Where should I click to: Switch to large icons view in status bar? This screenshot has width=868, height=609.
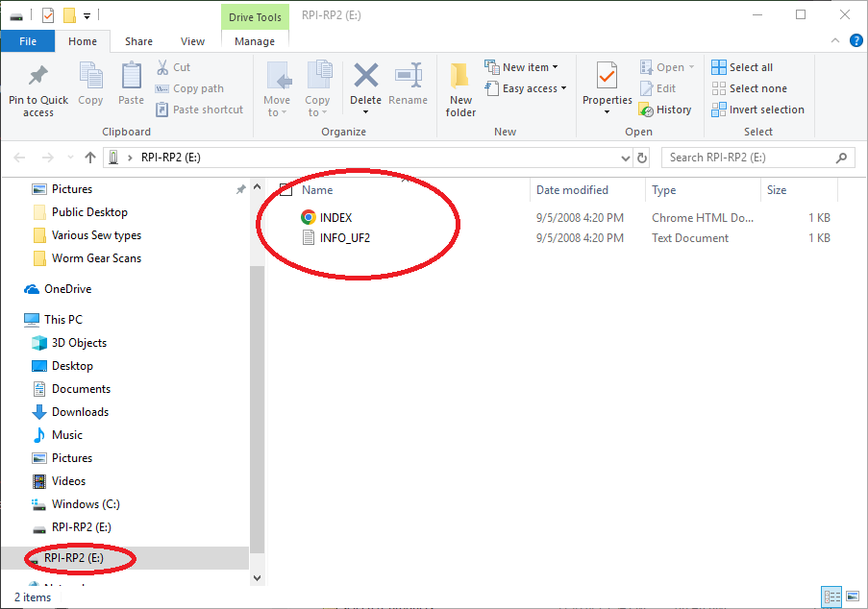852,597
